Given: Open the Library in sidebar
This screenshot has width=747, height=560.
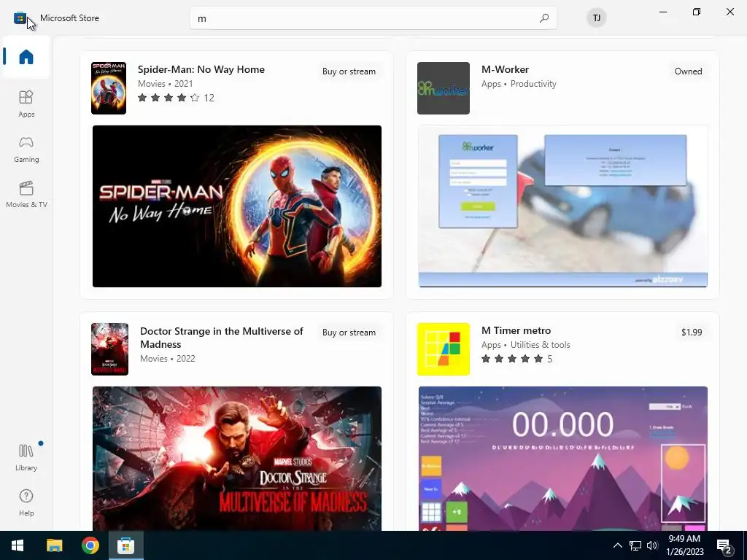Looking at the screenshot, I should [x=26, y=458].
